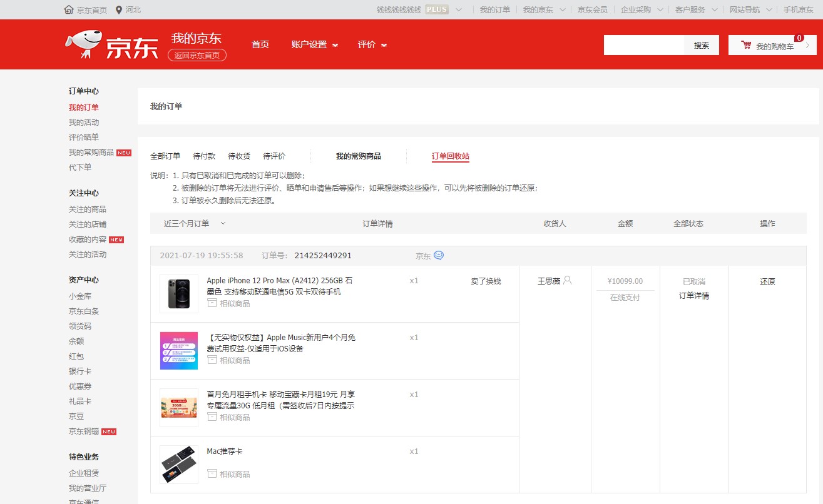Click the Apple iPhone 12 Pro Max product title
823x504 pixels.
point(280,286)
